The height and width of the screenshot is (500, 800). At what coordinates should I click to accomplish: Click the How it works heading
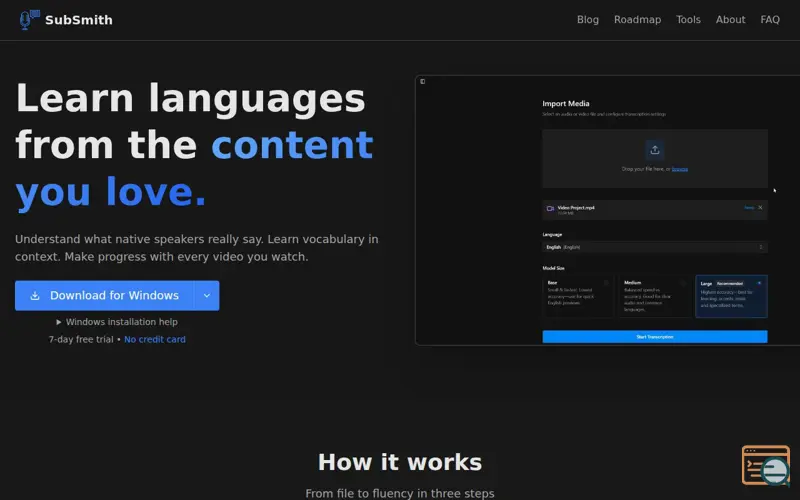coord(400,462)
